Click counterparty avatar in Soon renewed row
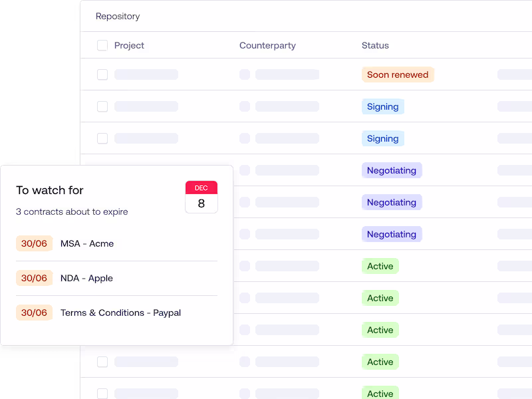 point(245,74)
